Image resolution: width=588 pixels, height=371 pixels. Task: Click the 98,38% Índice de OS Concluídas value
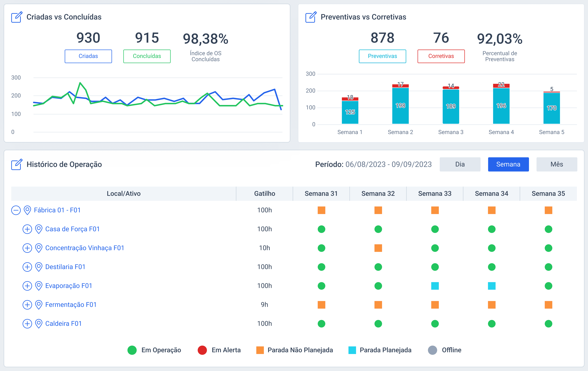point(206,39)
